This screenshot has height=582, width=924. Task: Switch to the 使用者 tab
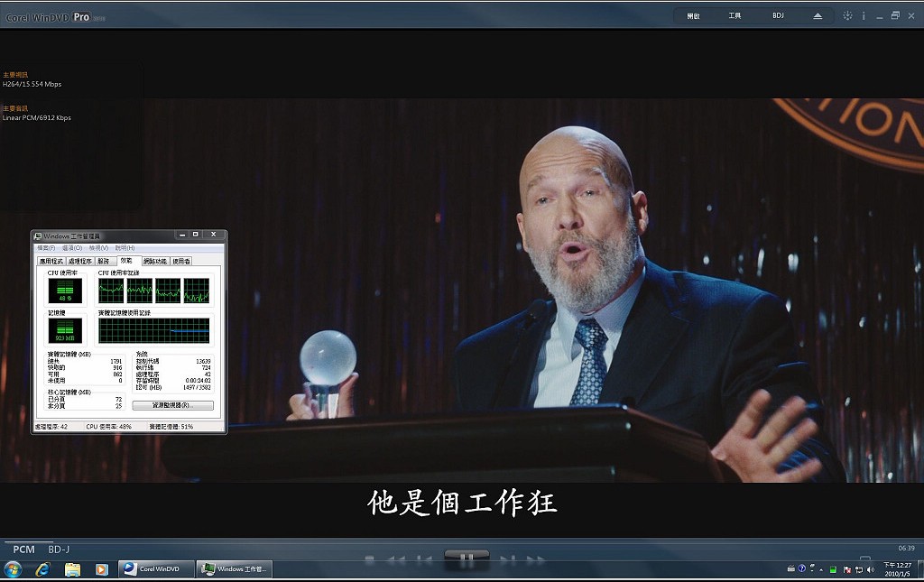tap(180, 262)
